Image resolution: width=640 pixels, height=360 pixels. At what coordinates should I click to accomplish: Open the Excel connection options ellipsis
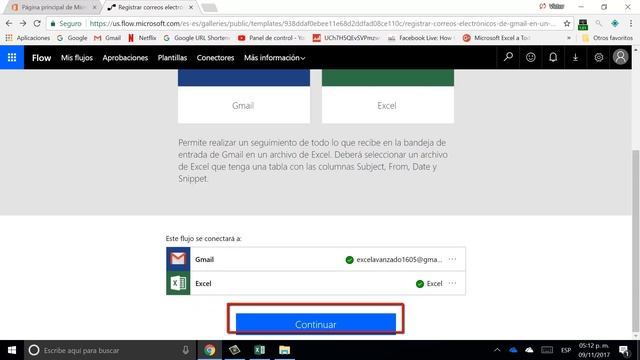pos(452,283)
